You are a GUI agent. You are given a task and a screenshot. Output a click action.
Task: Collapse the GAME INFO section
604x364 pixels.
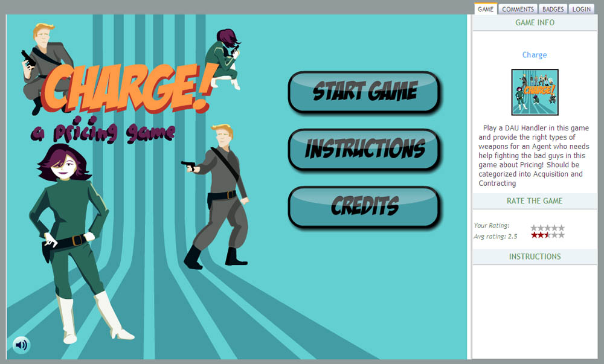click(x=534, y=23)
